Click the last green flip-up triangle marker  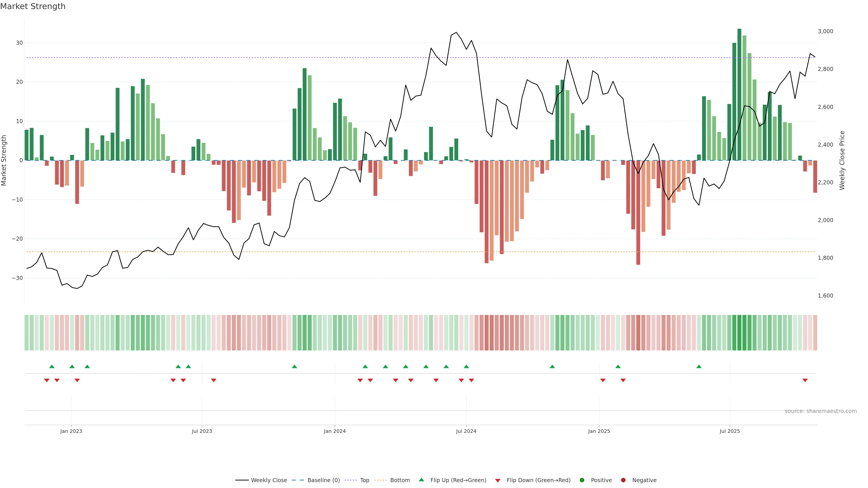699,366
